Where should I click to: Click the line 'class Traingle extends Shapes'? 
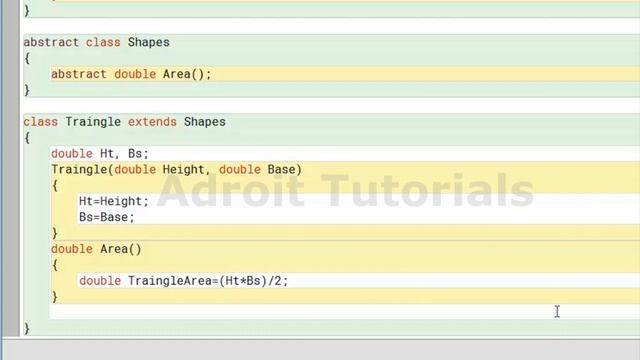[x=124, y=122]
